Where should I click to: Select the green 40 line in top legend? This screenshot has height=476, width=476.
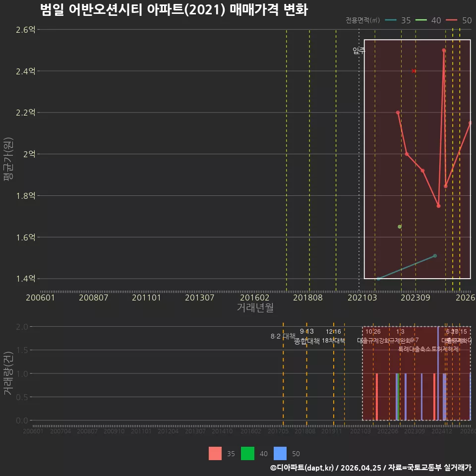pyautogui.click(x=421, y=20)
